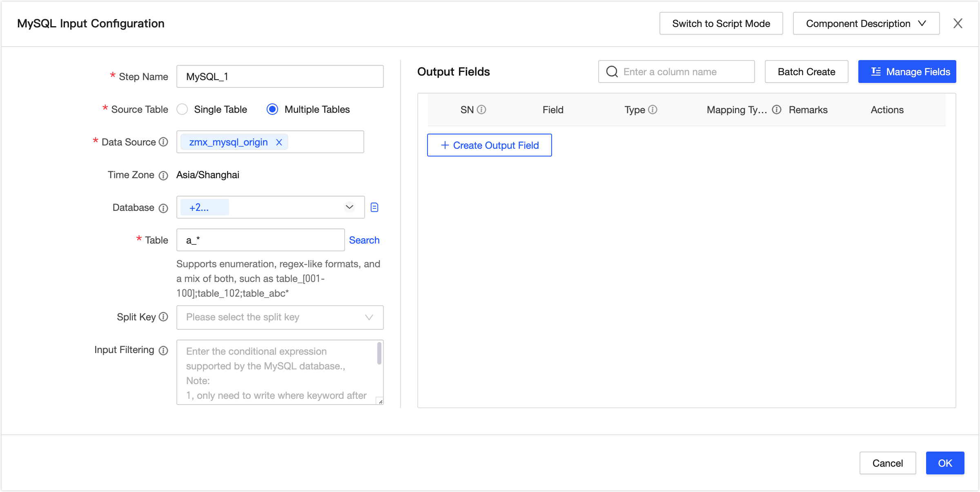Image resolution: width=980 pixels, height=492 pixels.
Task: Click the Mapping Type info icon
Action: point(777,110)
